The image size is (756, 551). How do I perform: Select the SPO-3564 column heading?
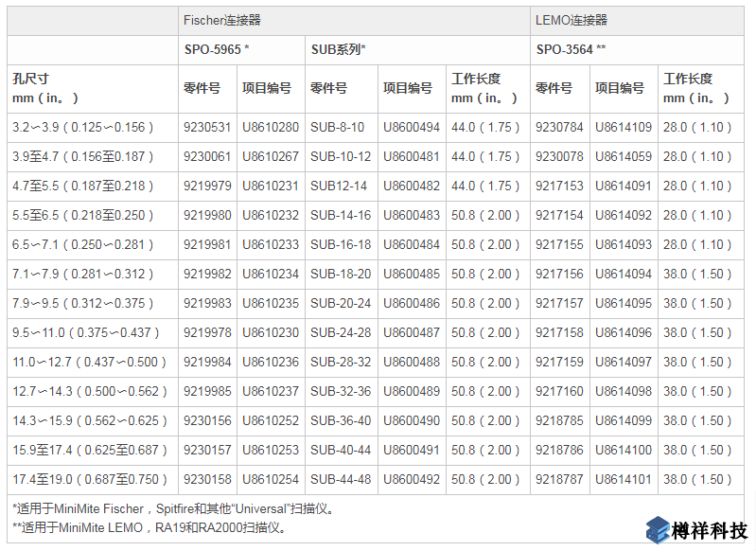click(571, 48)
